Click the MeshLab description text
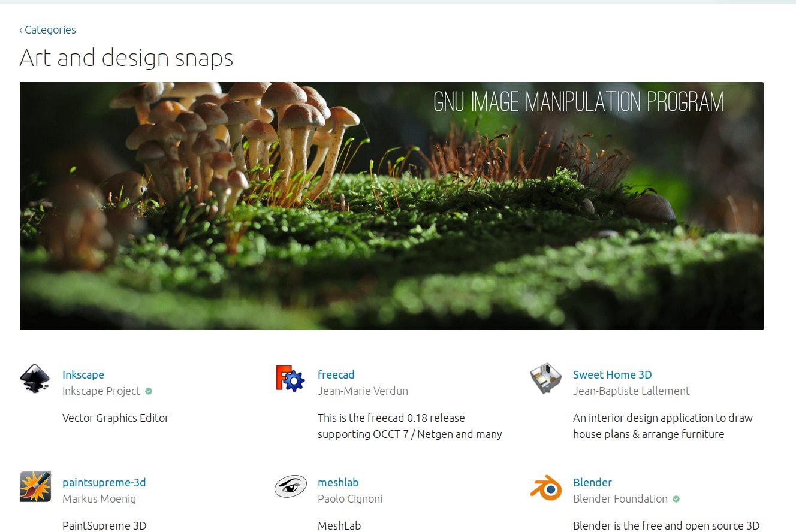796x532 pixels. click(x=339, y=525)
